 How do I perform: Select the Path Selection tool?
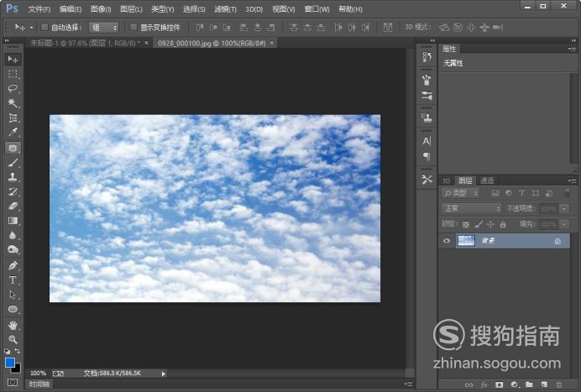click(x=13, y=295)
